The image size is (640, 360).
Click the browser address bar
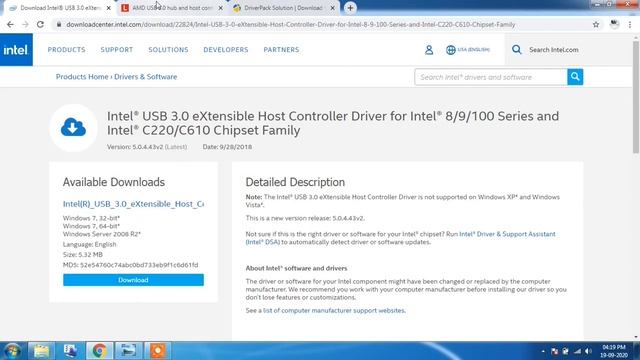322,24
